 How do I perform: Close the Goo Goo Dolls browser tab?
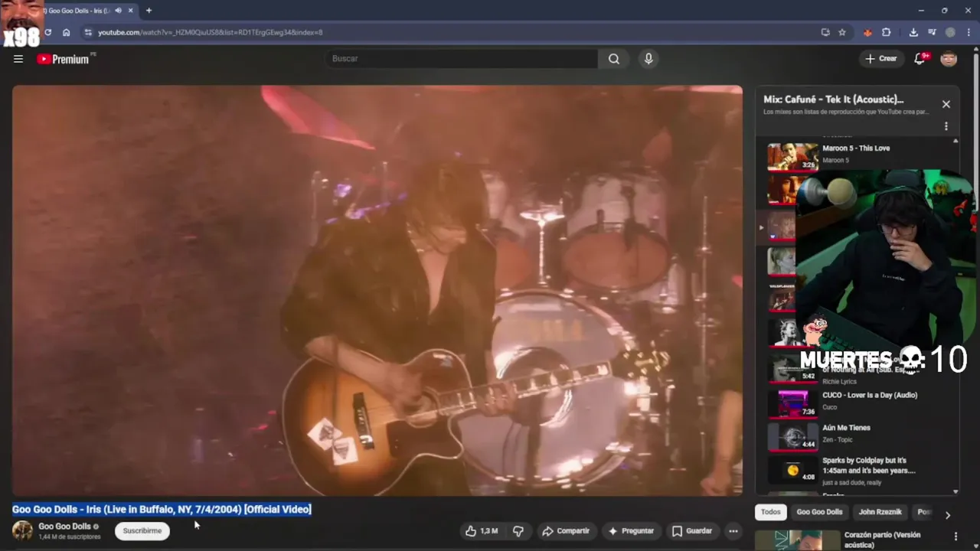pos(131,11)
